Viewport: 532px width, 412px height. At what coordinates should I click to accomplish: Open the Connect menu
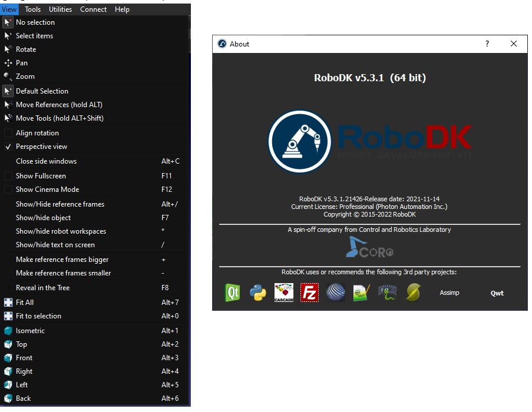coord(93,9)
